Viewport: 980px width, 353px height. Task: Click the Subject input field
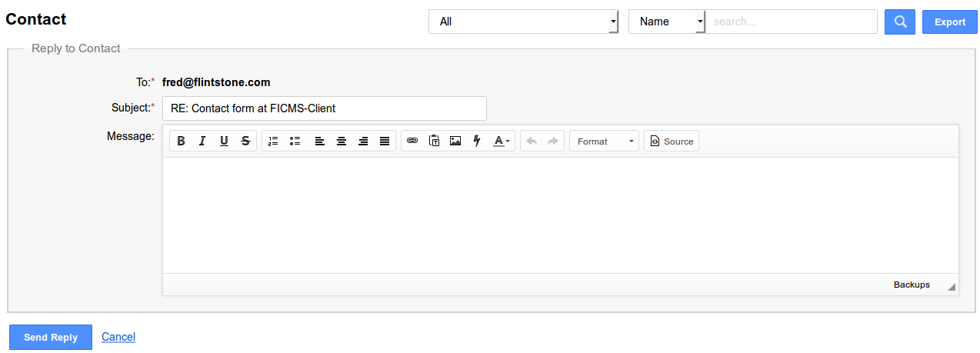324,108
